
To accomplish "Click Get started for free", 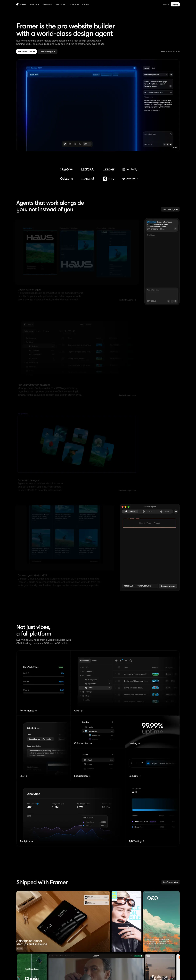I will click(x=27, y=51).
